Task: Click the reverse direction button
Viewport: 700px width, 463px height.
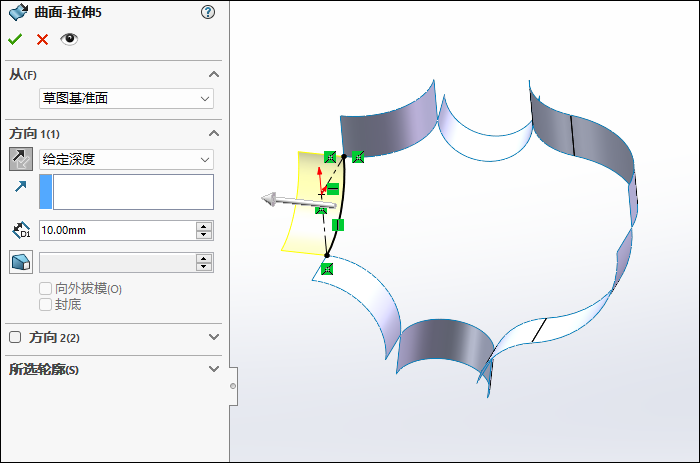Action: pos(21,159)
